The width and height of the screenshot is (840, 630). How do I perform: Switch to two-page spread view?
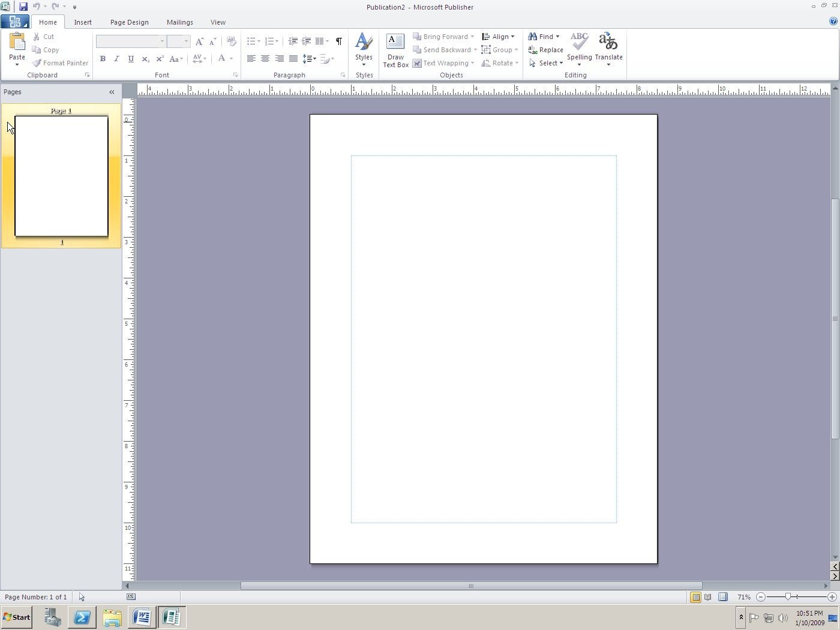point(708,597)
